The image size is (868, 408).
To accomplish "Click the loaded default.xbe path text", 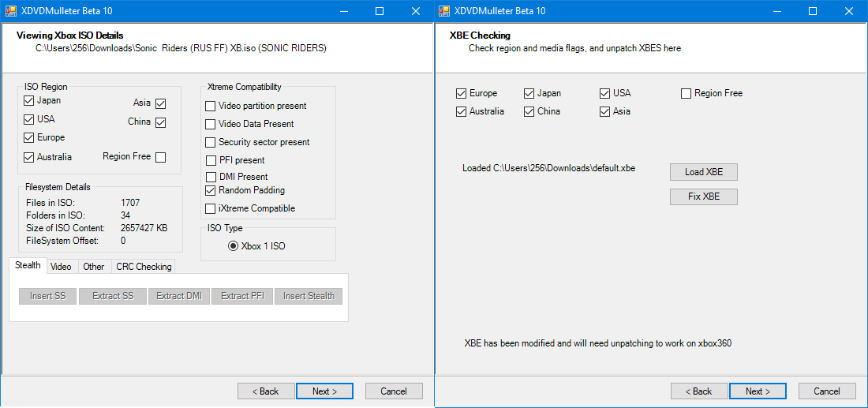I will pyautogui.click(x=548, y=168).
